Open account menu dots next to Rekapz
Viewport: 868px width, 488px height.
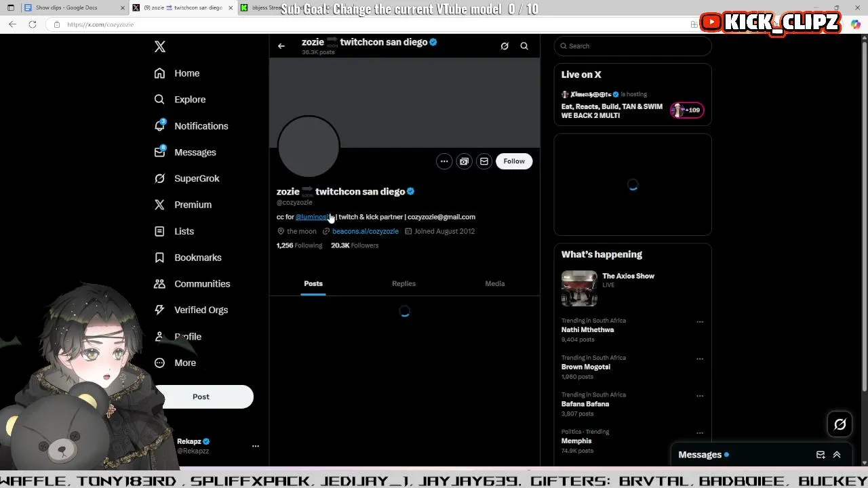(256, 446)
